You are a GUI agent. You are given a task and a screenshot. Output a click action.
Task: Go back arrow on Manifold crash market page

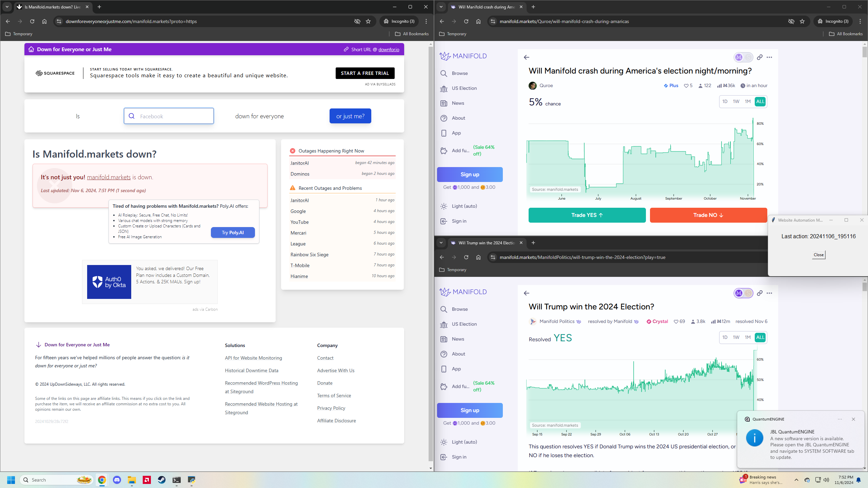[x=527, y=57]
